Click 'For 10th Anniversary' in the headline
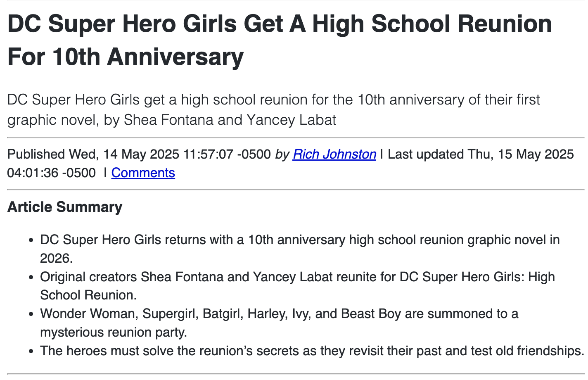The width and height of the screenshot is (588, 380). (126, 57)
